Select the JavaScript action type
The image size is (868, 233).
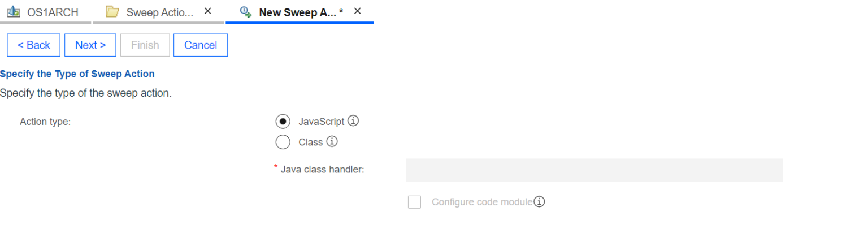pyautogui.click(x=283, y=122)
